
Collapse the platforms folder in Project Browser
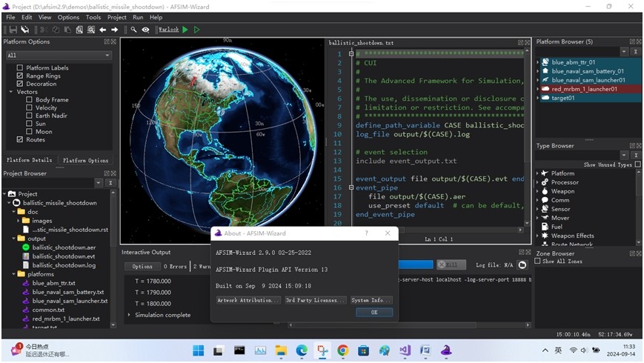click(13, 274)
